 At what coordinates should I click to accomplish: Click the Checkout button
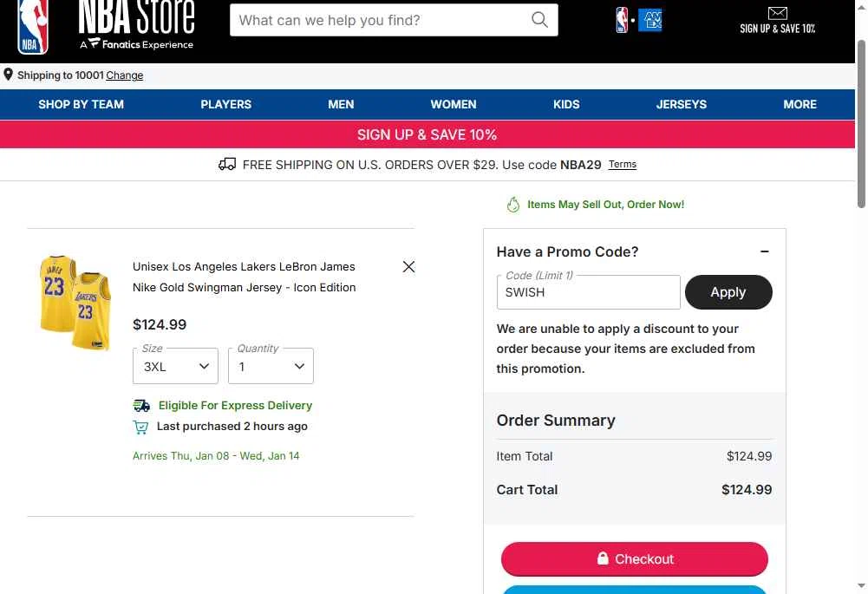tap(635, 559)
